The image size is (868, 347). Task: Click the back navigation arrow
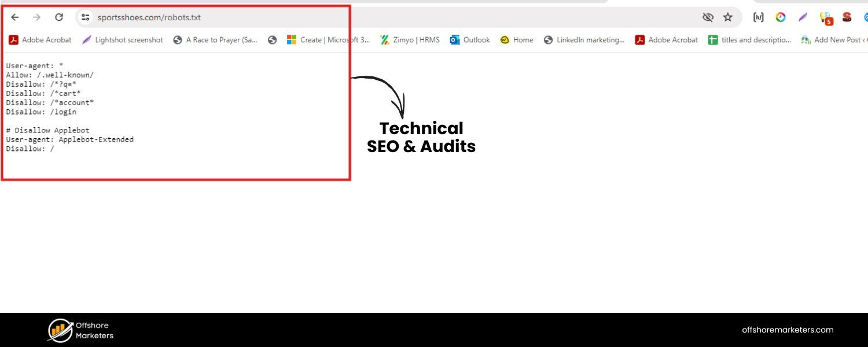pos(14,17)
